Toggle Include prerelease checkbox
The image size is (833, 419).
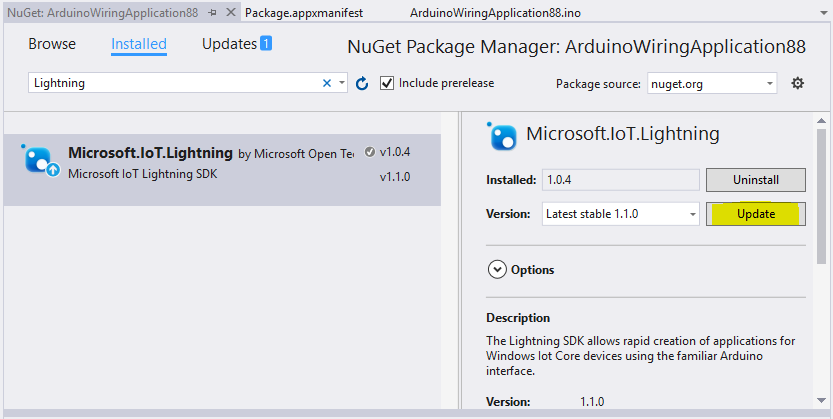point(387,83)
